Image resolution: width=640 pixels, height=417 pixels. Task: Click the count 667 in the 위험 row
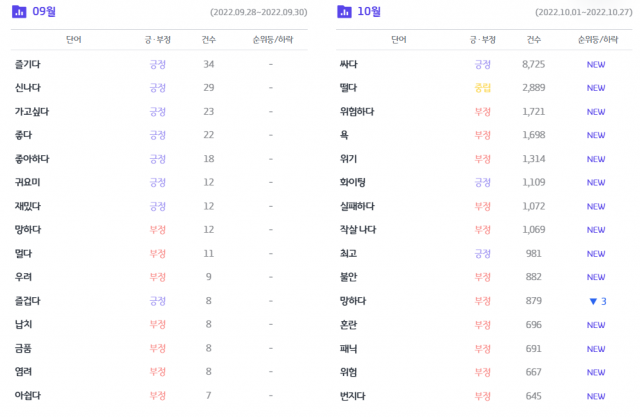[533, 372]
